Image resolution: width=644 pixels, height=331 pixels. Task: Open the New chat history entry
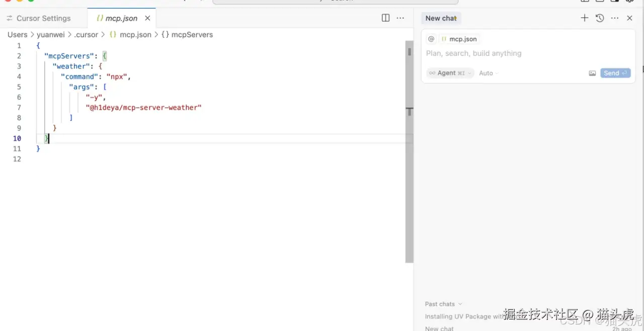coord(439,328)
